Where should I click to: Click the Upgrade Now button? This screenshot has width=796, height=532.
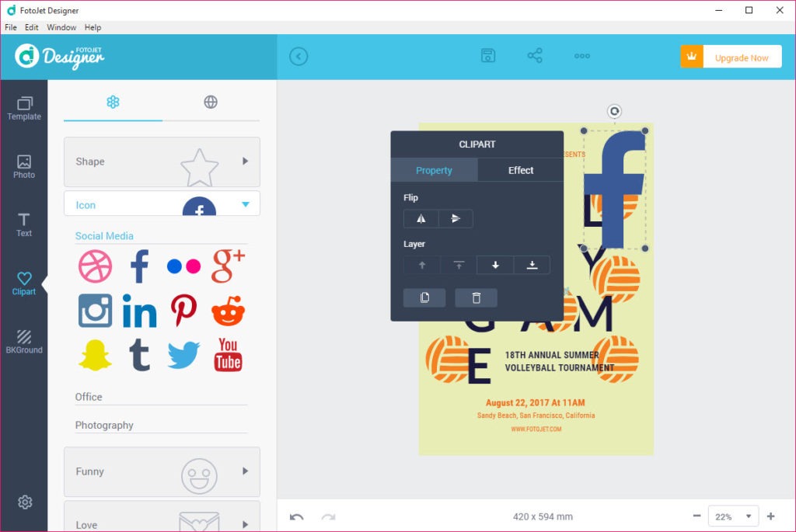(731, 57)
